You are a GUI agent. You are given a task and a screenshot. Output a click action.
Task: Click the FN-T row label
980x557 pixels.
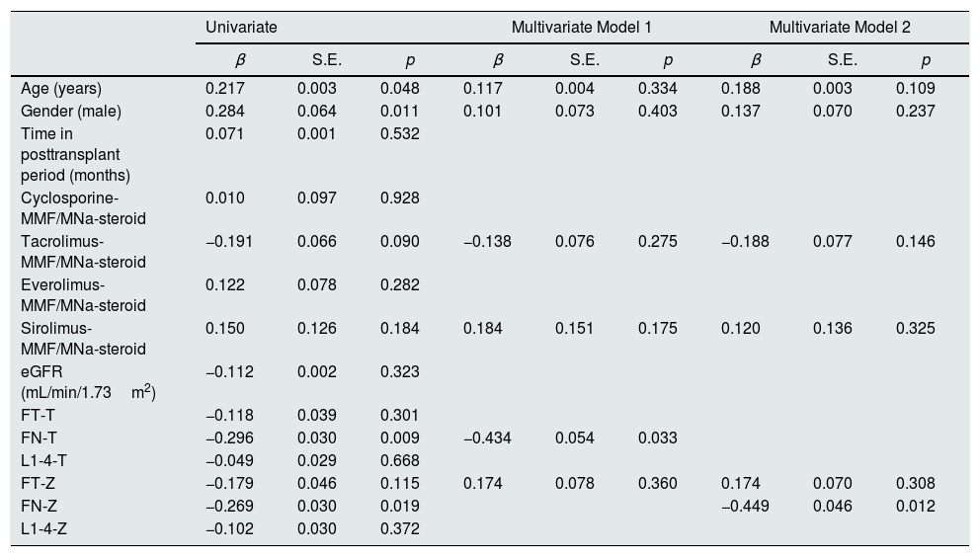[x=40, y=438]
